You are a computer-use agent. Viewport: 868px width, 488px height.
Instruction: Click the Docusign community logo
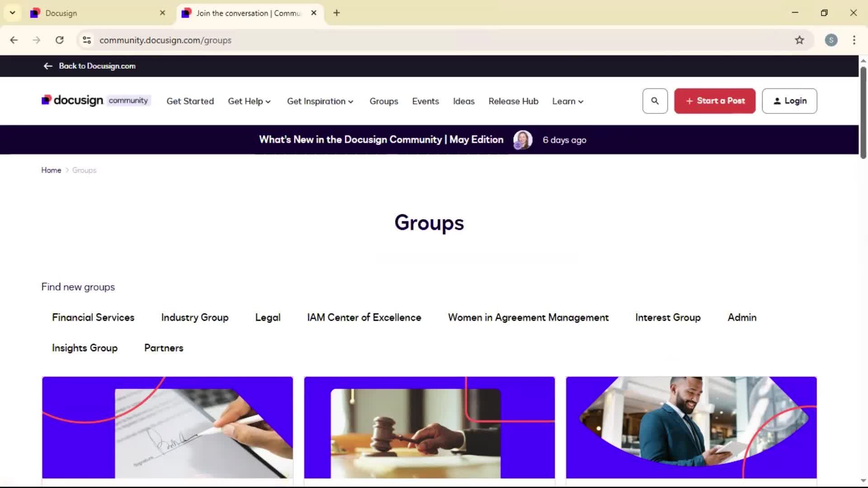coord(96,100)
